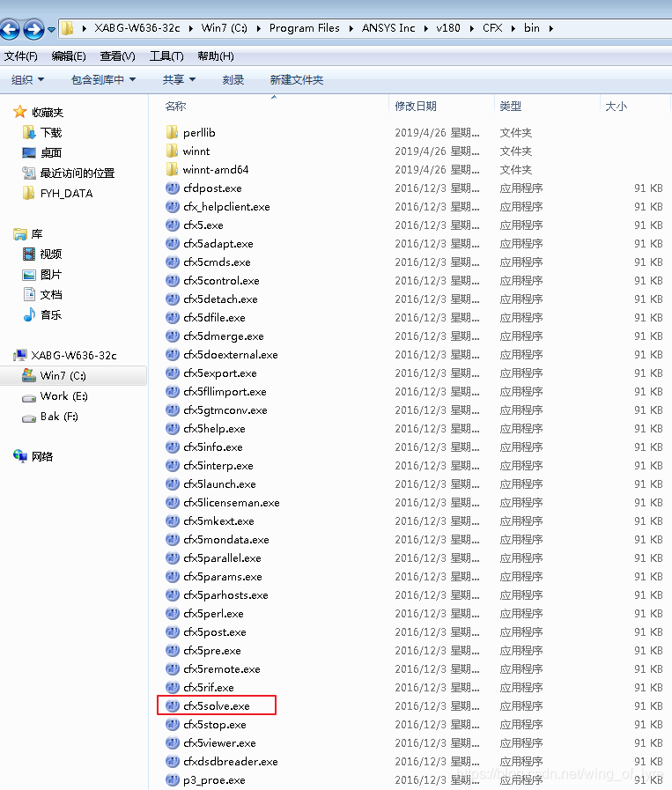Expand breadcrumb arrow after bin
This screenshot has height=790, width=672.
[551, 29]
